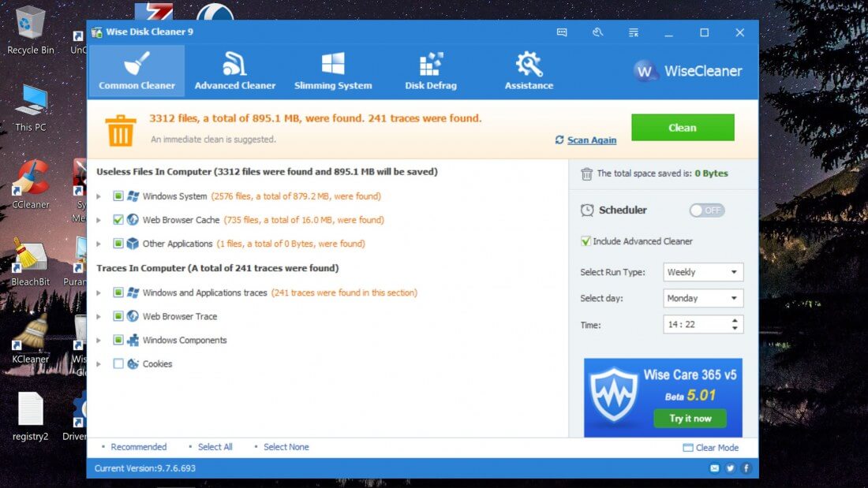The height and width of the screenshot is (488, 868).
Task: Click the Web Browser Cache globe icon
Action: click(133, 220)
